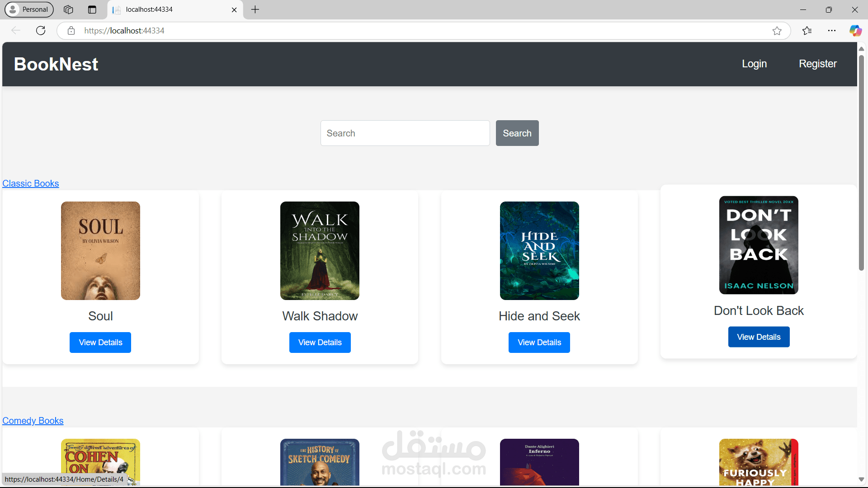This screenshot has height=488, width=868.
Task: View details for Soul
Action: point(100,343)
